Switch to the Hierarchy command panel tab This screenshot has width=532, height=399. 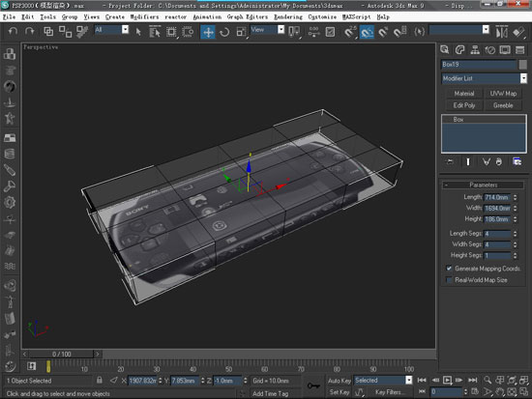click(475, 50)
